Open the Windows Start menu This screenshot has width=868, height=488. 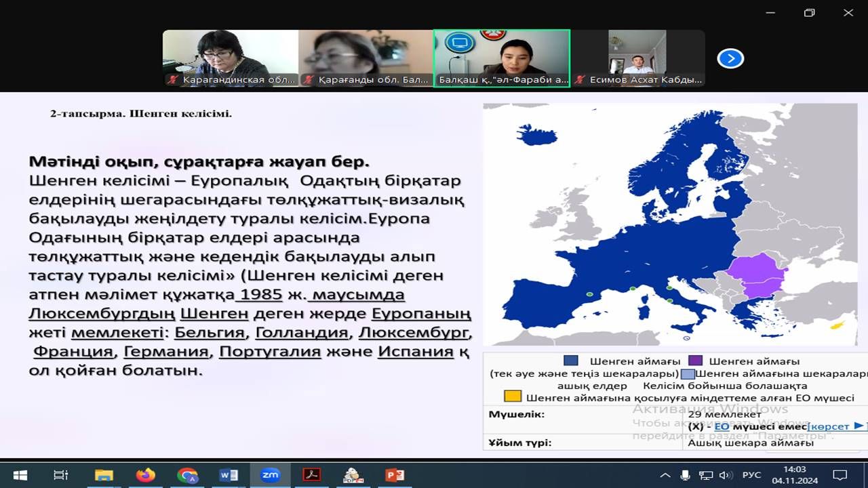pos(19,475)
